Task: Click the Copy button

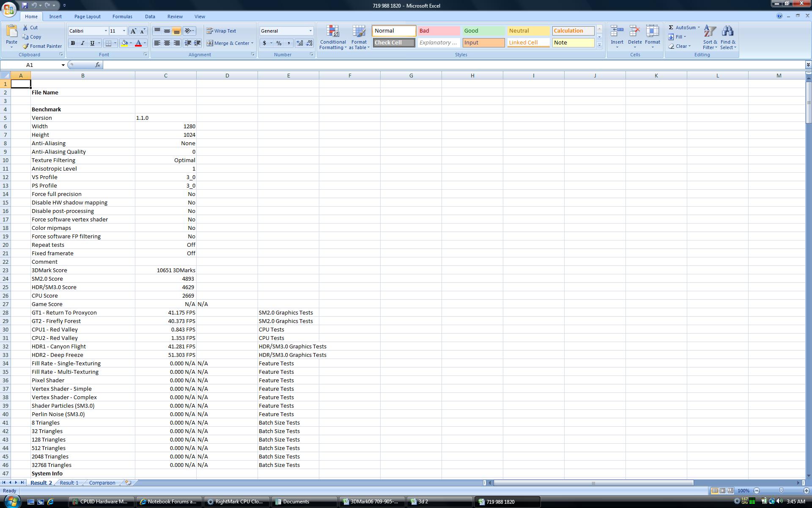Action: click(32, 37)
